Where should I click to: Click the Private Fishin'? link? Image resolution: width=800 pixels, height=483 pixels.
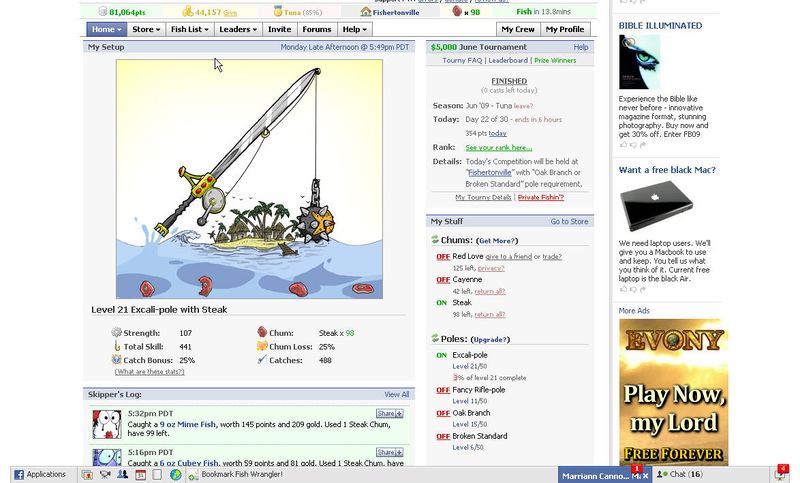(x=541, y=197)
